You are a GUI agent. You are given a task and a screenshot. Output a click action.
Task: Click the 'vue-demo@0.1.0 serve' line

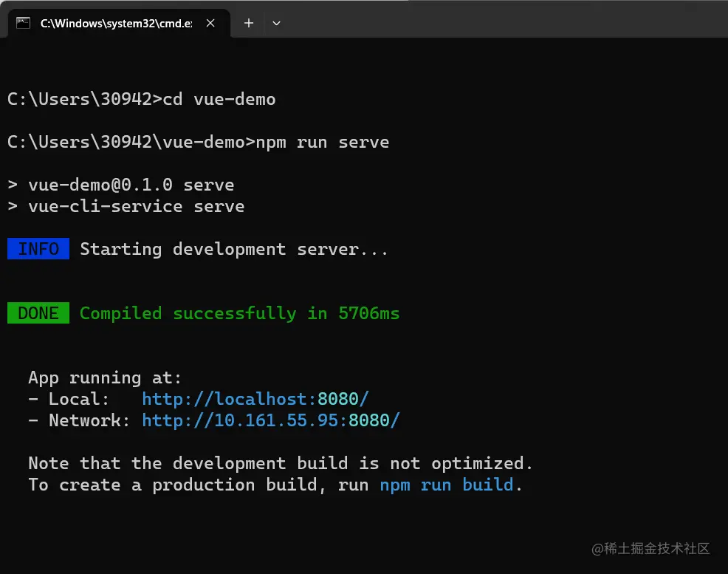(121, 185)
